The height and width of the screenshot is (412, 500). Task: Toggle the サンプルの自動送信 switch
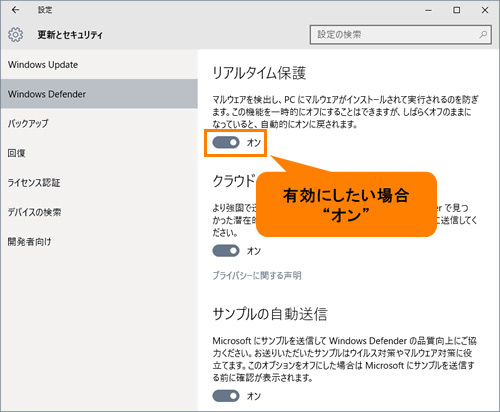pos(226,396)
